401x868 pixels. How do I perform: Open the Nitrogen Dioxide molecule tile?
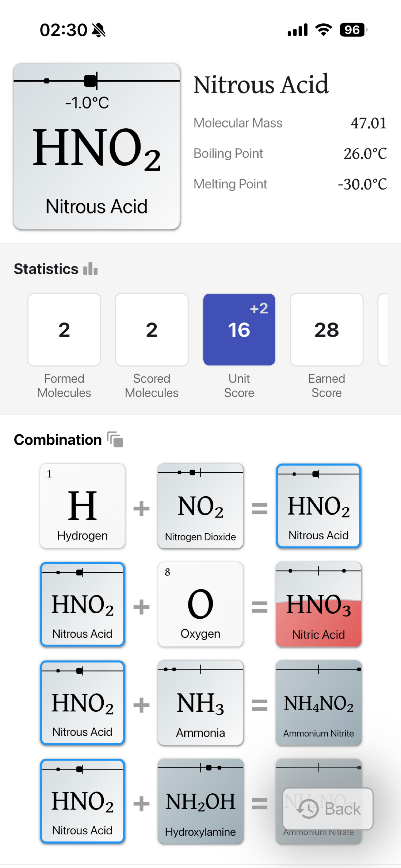(x=200, y=506)
